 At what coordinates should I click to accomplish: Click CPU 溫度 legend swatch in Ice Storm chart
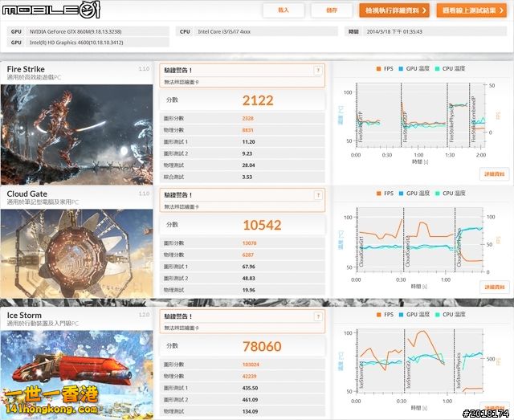click(x=437, y=315)
